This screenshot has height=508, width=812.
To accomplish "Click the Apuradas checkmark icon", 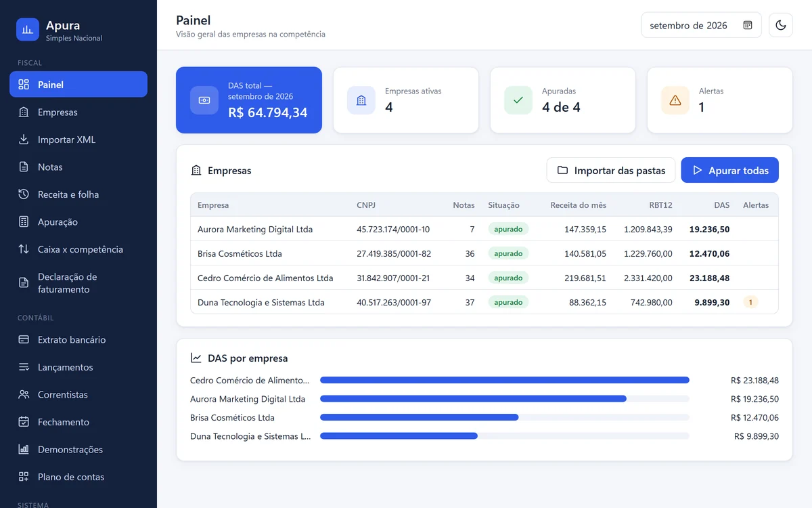I will 518,100.
